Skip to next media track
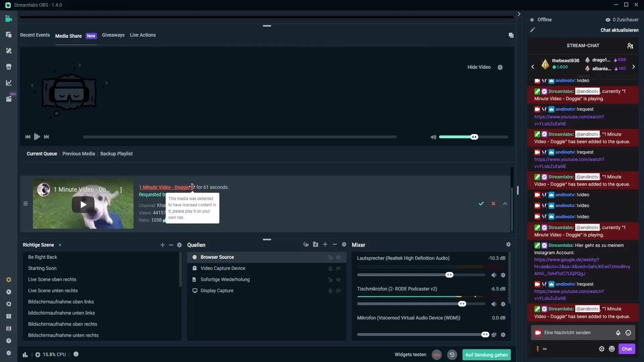 tap(47, 137)
